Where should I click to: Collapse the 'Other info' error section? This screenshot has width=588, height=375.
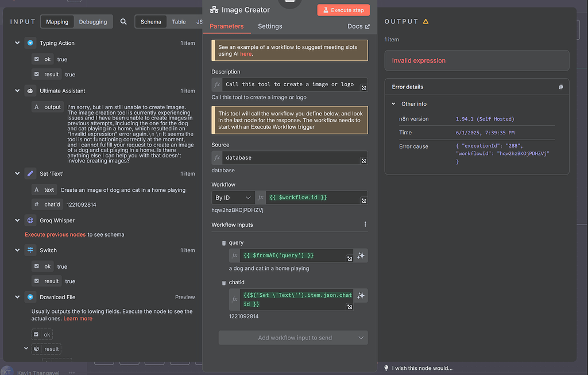coord(393,103)
